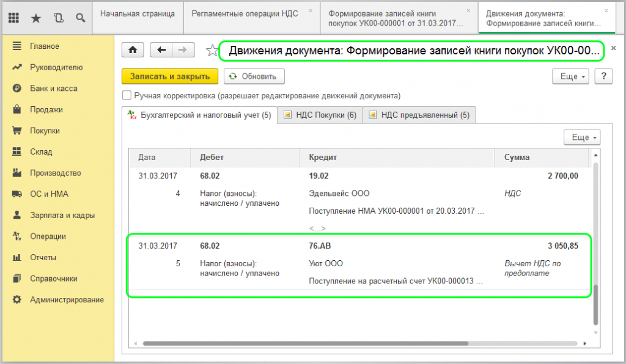The width and height of the screenshot is (626, 364).
Task: Go back with the left arrow
Action: 161,50
